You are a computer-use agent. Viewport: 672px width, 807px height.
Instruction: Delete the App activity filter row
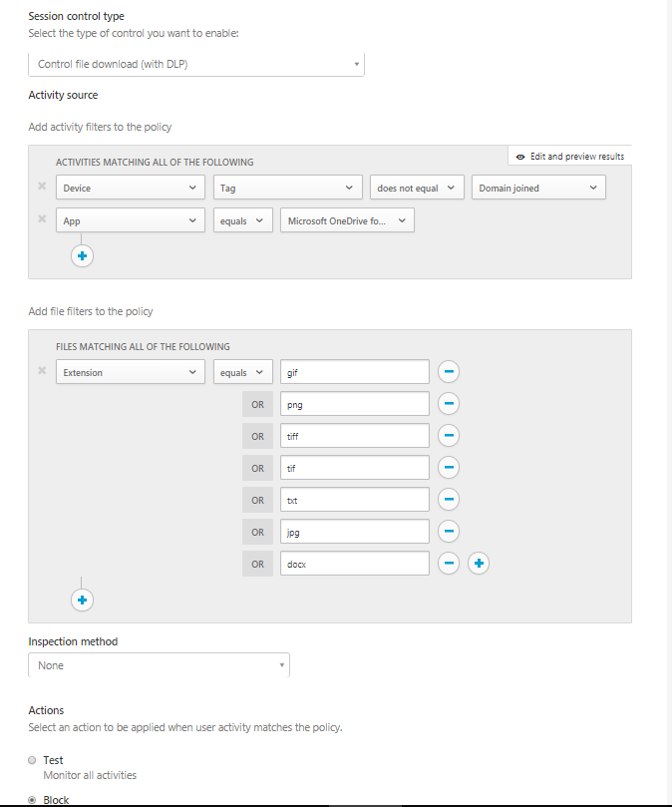(x=41, y=220)
